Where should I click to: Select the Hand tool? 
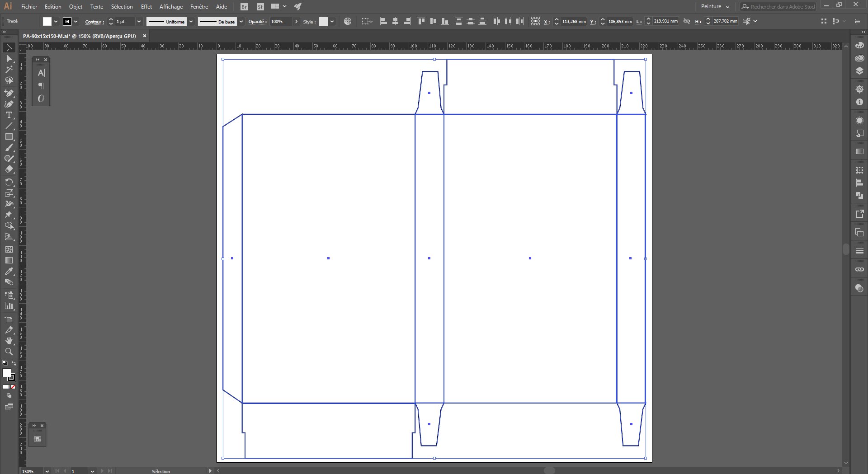(x=9, y=341)
